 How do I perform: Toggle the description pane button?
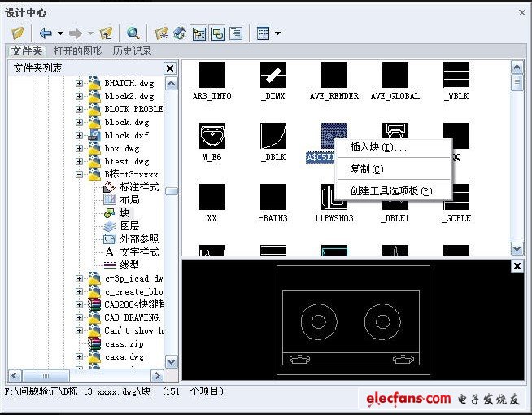pyautogui.click(x=236, y=33)
